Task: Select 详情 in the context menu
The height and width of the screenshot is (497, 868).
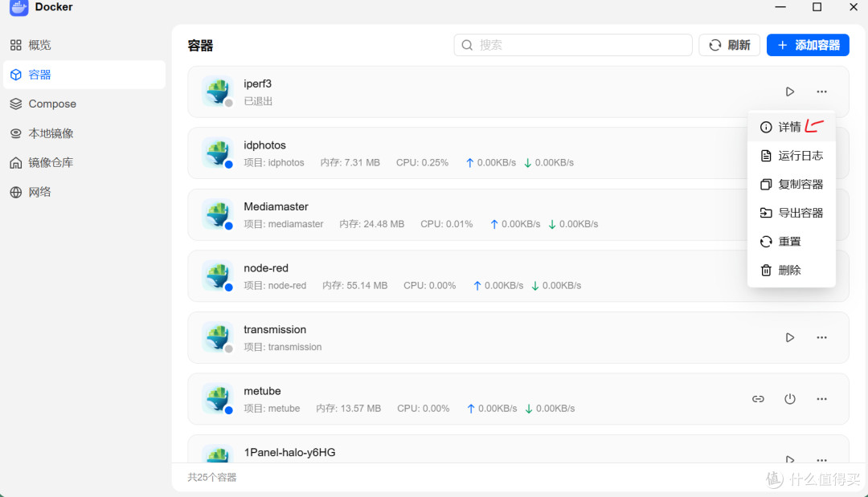Action: [x=791, y=127]
